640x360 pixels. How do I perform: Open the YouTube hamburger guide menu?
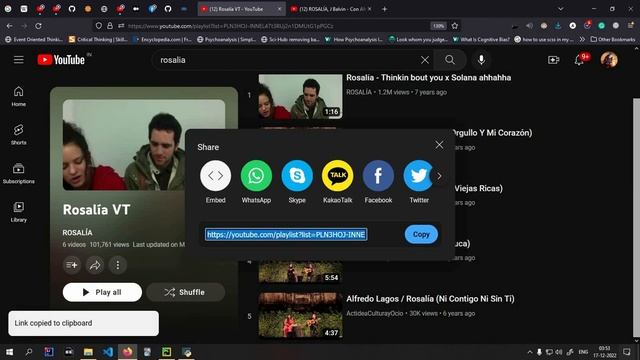coord(18,60)
